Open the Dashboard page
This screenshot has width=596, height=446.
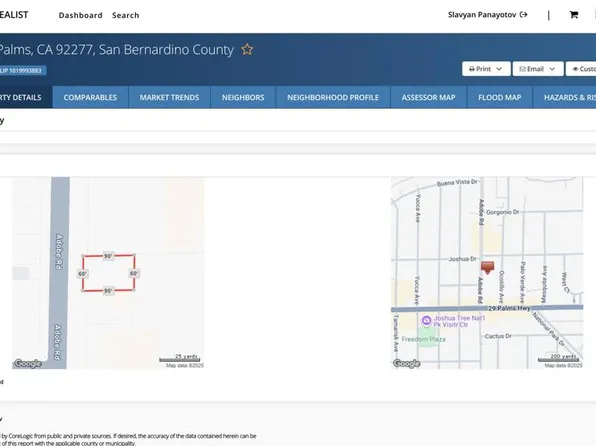click(x=81, y=15)
